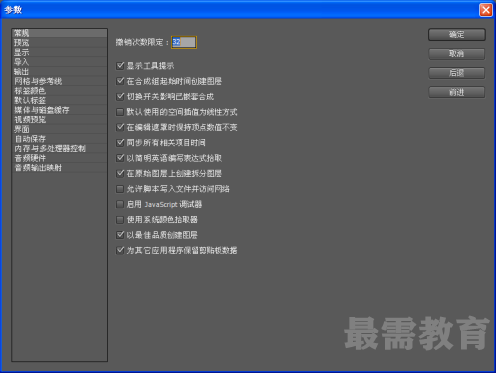
Task: Confirm settings with the 确定 button
Action: pyautogui.click(x=456, y=34)
